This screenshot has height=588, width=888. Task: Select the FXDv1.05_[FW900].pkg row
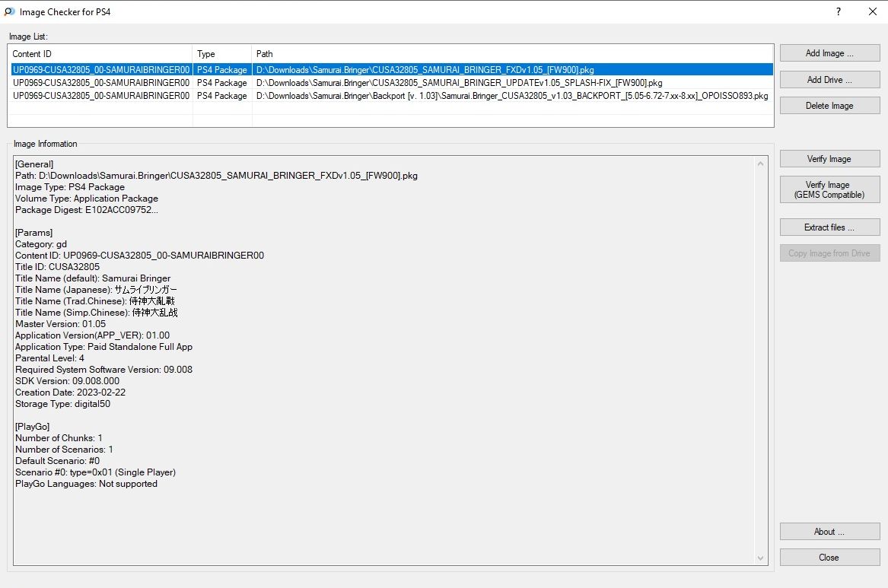[x=391, y=70]
